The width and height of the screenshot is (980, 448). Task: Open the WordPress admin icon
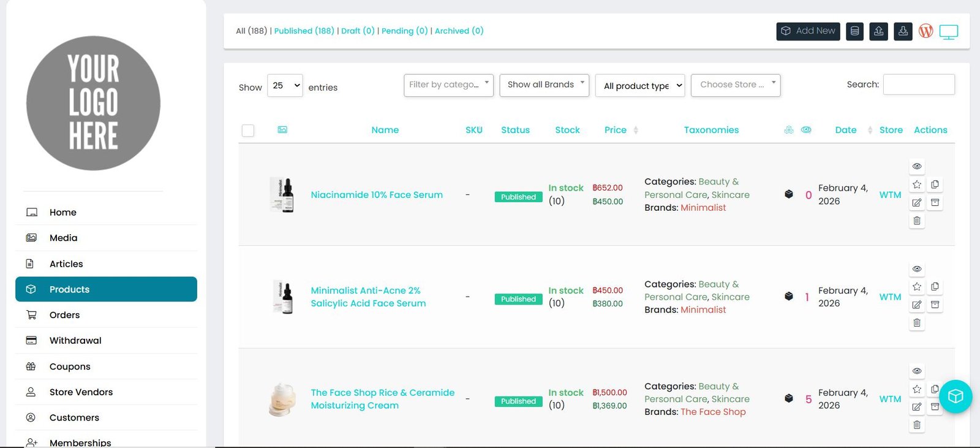tap(925, 31)
